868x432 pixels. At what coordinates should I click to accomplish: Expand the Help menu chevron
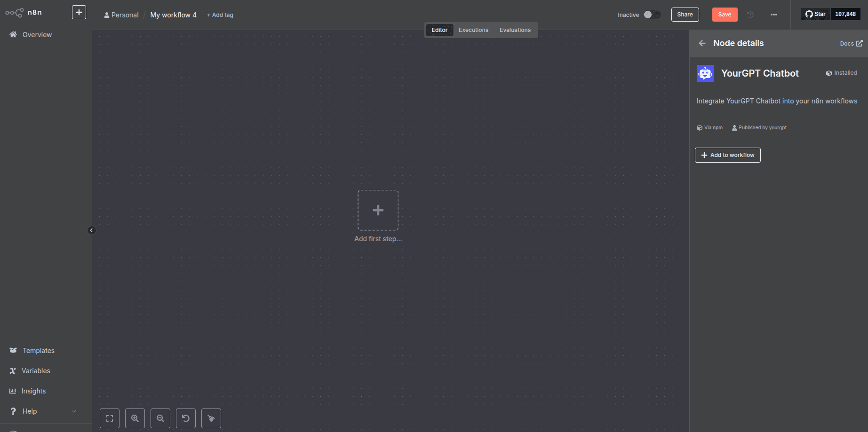73,411
